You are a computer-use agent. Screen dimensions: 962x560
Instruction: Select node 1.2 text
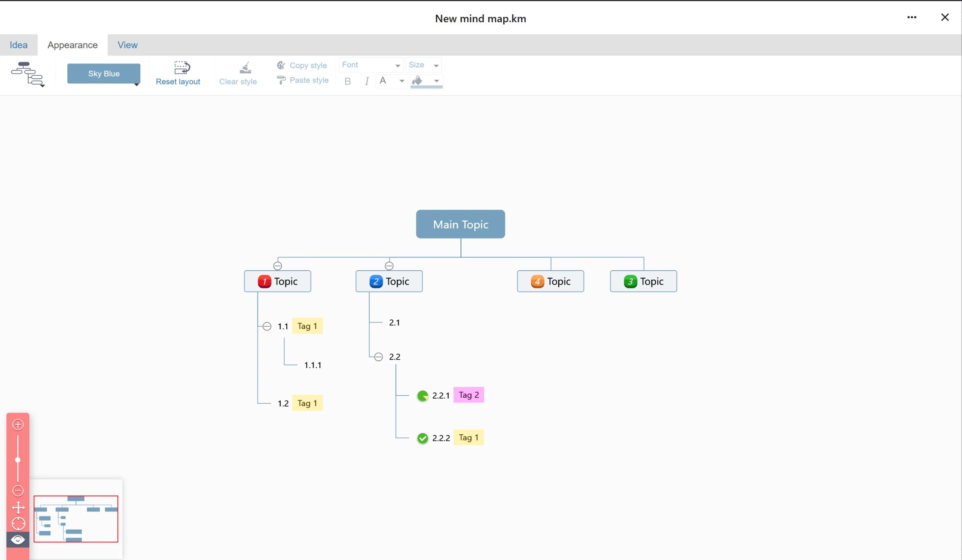pos(283,403)
